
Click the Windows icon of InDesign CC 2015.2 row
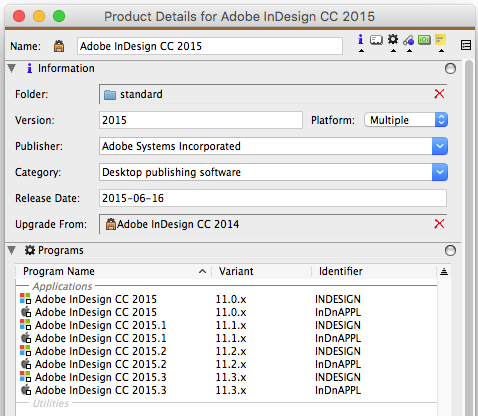[25, 351]
